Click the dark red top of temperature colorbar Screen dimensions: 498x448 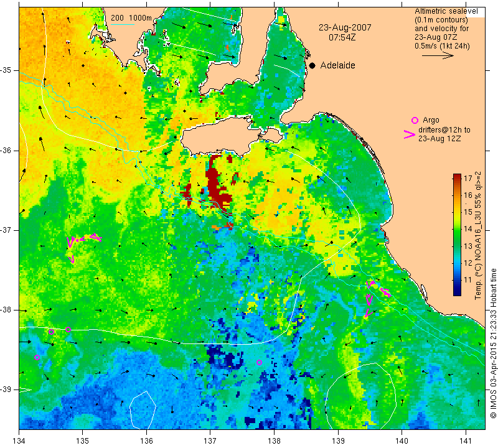457,176
